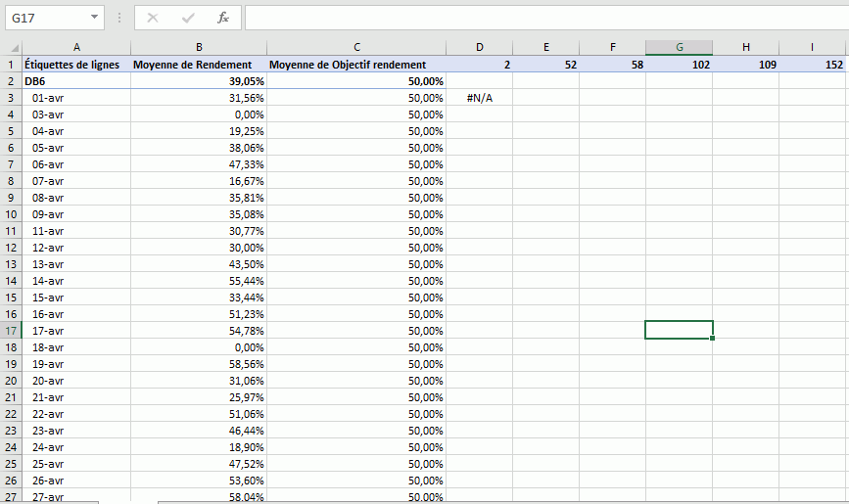Expand the Name Box dropdown arrow
Screen dimensions: 849x504
[94, 18]
